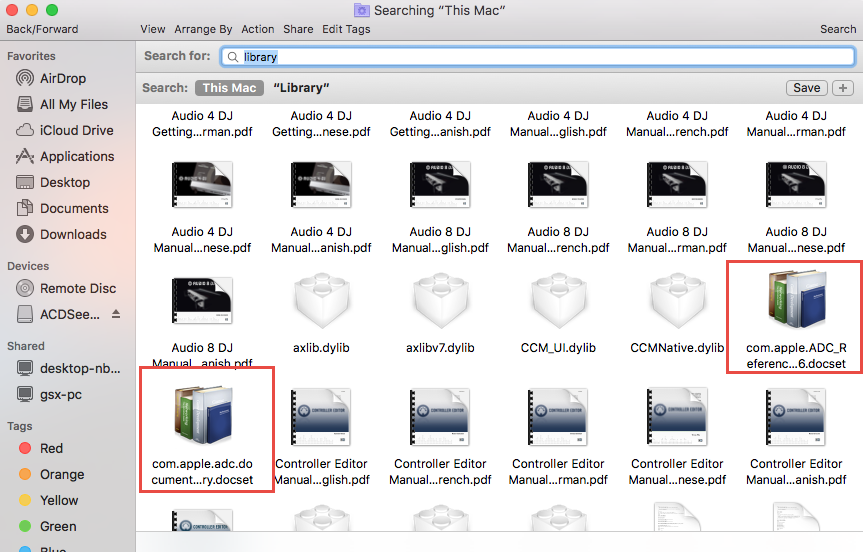Screen dimensions: 863x552
Task: Open the Arrange By menu
Action: (x=203, y=29)
